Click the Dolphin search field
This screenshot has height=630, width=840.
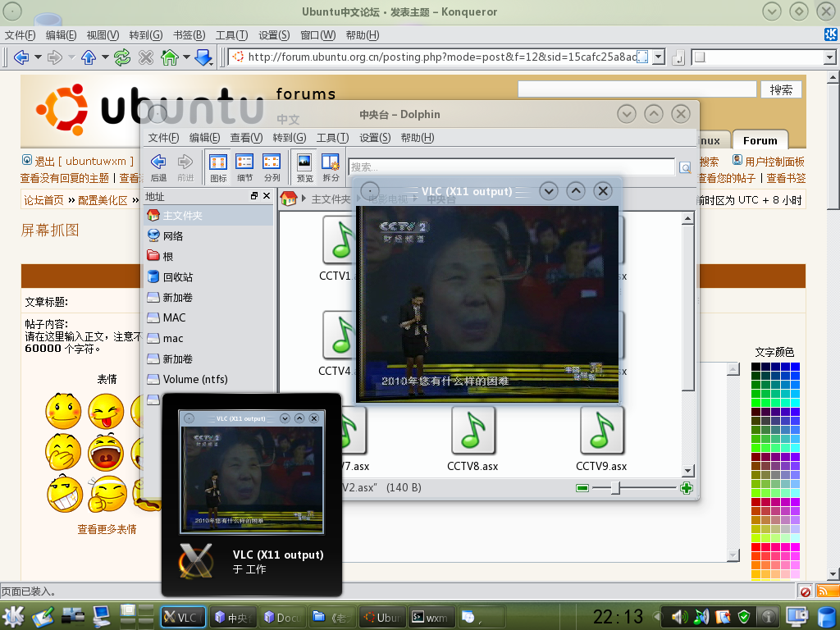point(512,167)
